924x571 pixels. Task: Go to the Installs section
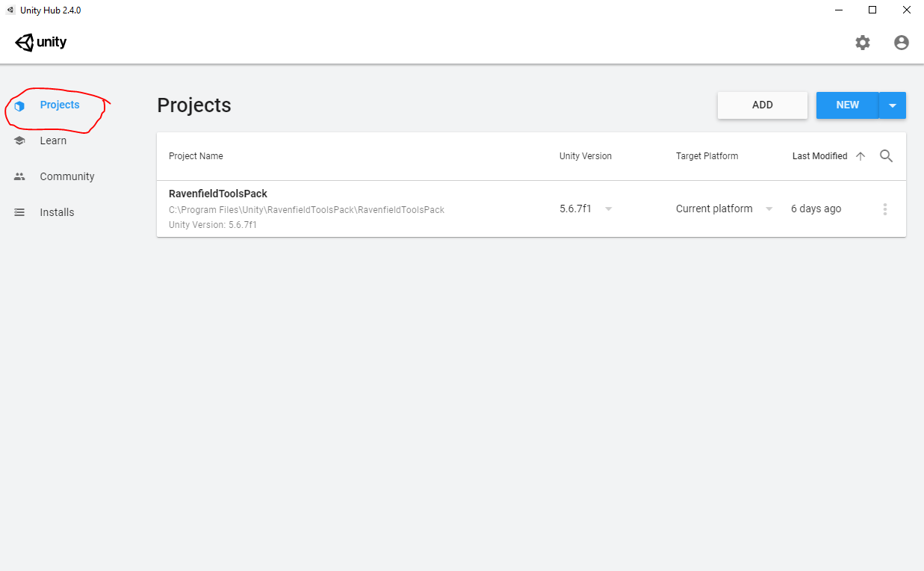click(x=57, y=213)
